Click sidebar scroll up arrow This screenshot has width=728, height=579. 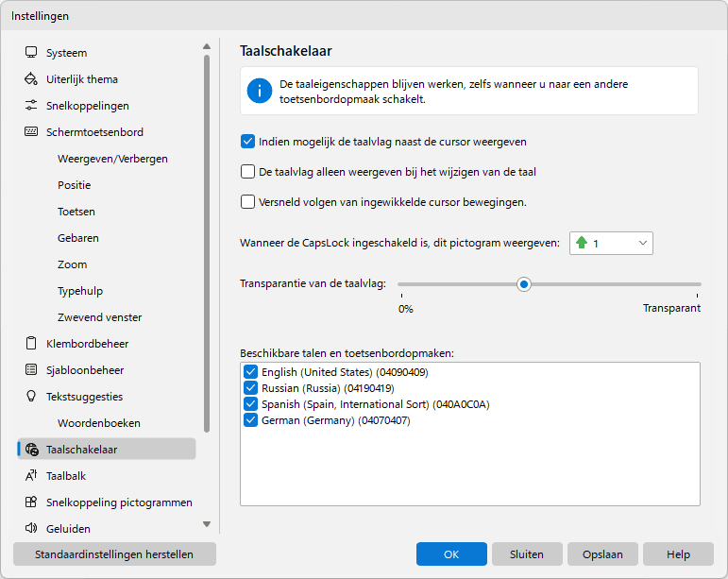pos(207,46)
